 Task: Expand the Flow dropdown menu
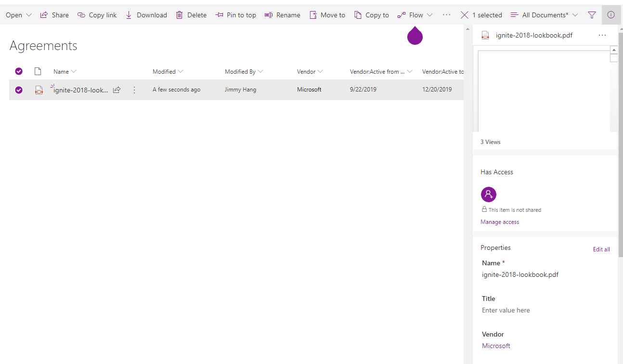415,15
